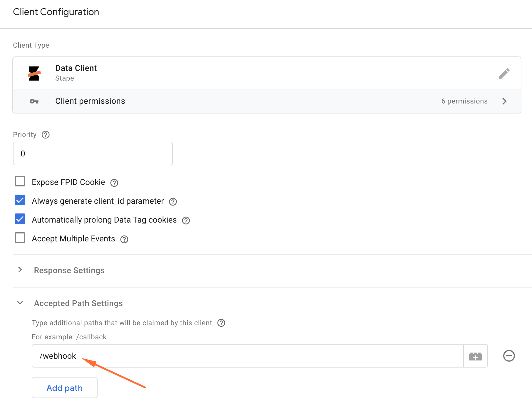532x404 pixels.
Task: Click the '6 permissions' label
Action: pyautogui.click(x=464, y=101)
